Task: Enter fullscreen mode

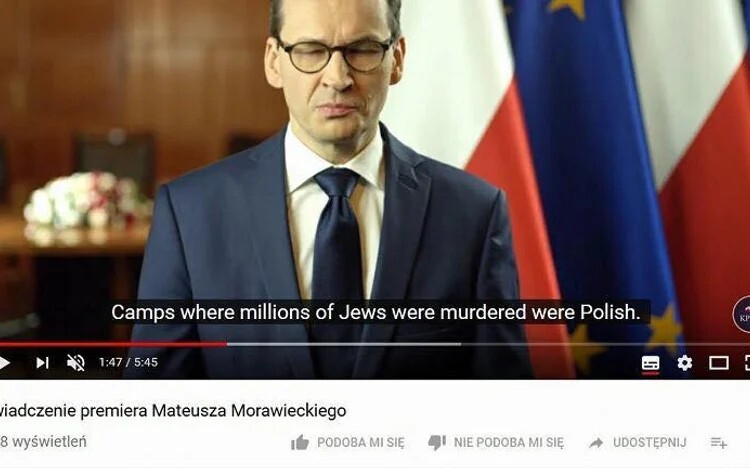Action: pyautogui.click(x=747, y=363)
